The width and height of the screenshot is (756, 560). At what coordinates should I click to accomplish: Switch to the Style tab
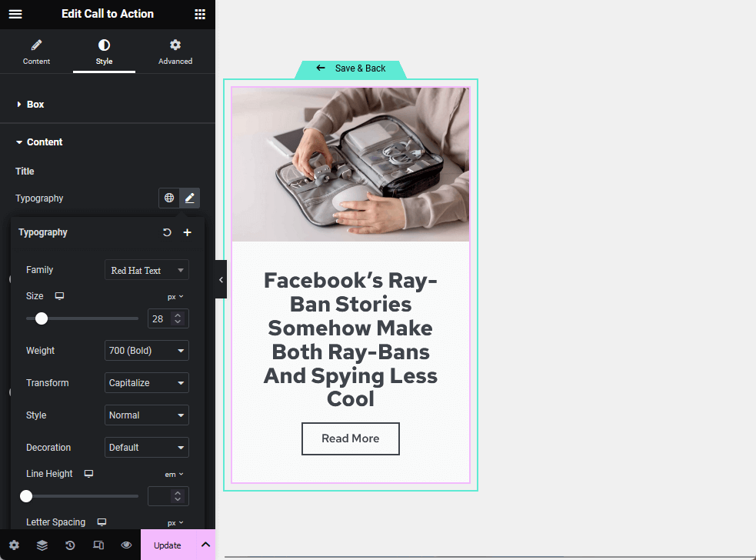tap(104, 52)
